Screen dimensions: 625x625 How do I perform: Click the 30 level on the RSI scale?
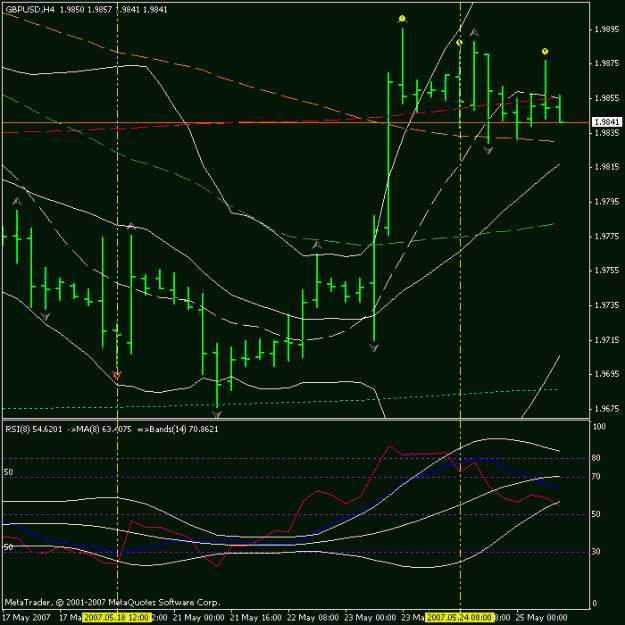tap(596, 552)
